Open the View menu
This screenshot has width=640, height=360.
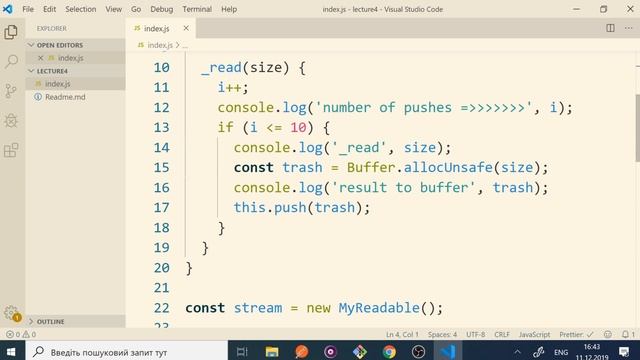[x=113, y=9]
